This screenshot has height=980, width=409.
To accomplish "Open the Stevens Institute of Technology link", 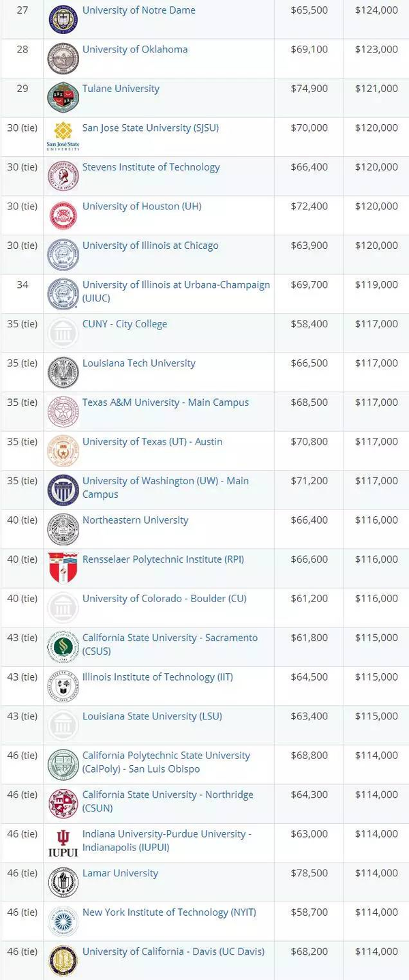I will (x=151, y=167).
